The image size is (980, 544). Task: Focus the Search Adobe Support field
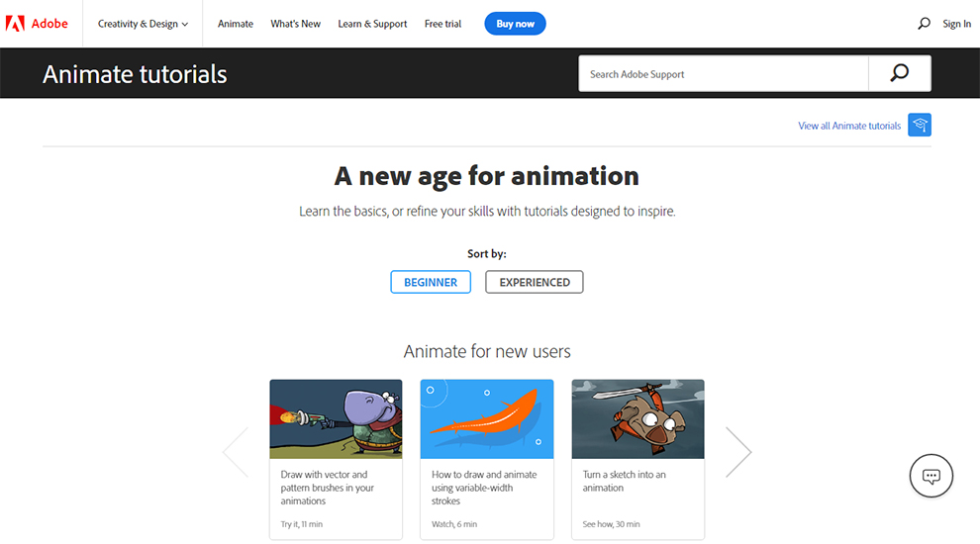724,74
